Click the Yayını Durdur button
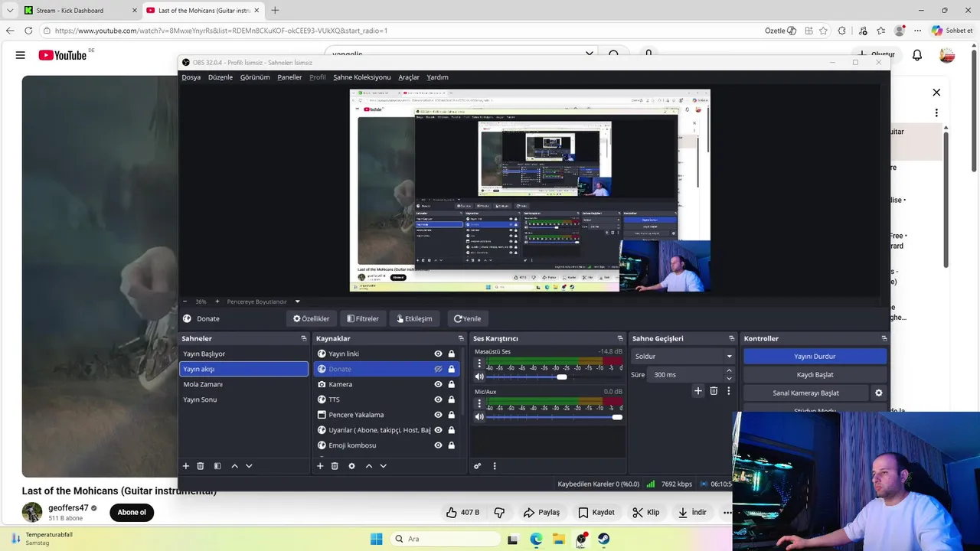The width and height of the screenshot is (980, 551). 815,356
